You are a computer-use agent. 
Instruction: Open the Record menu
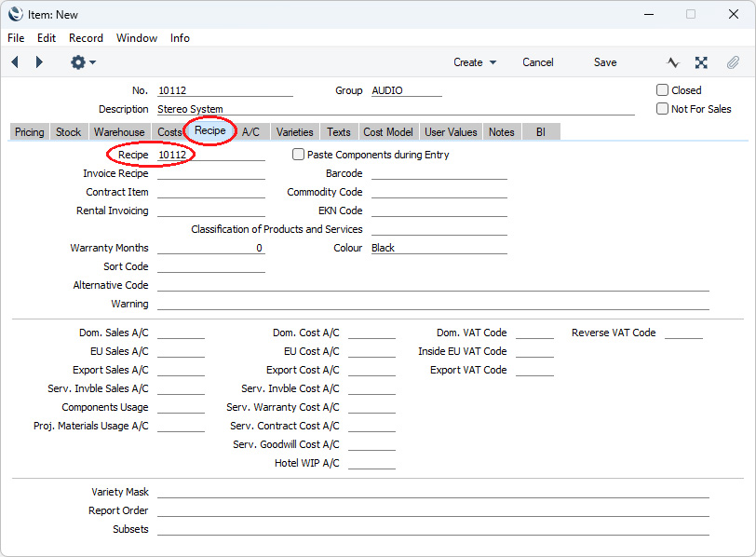pyautogui.click(x=86, y=38)
